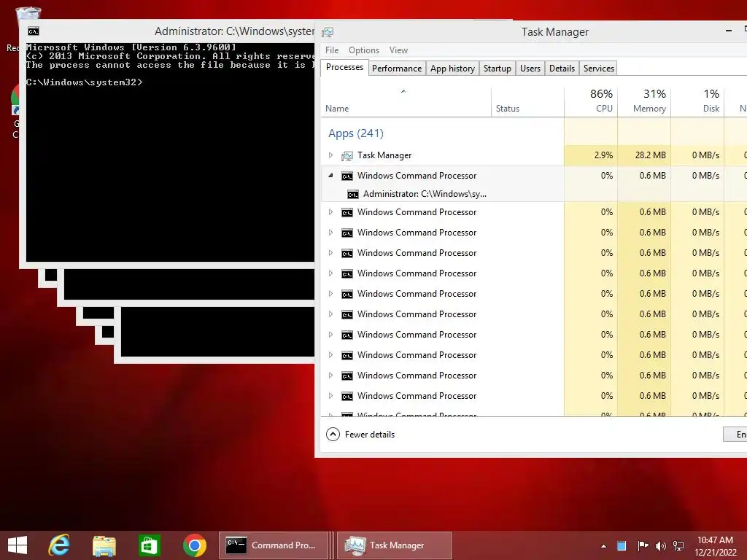Switch to the Command Prompt taskbar button
This screenshot has height=560, width=747.
point(274,545)
